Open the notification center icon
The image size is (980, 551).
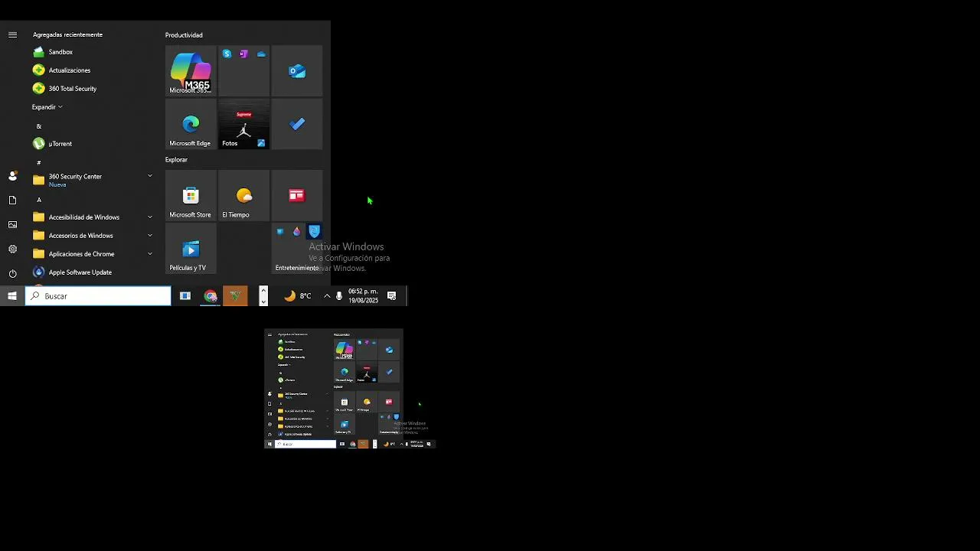click(x=391, y=296)
